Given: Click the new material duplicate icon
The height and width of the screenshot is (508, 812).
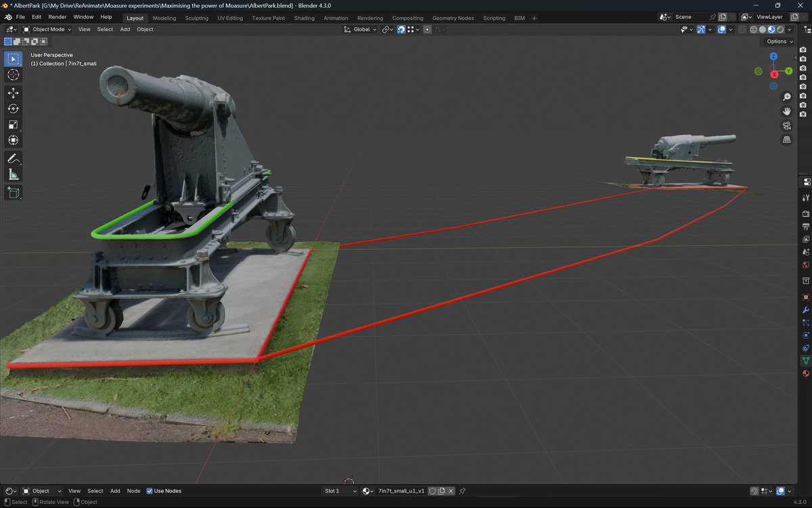Looking at the screenshot, I should pyautogui.click(x=441, y=491).
